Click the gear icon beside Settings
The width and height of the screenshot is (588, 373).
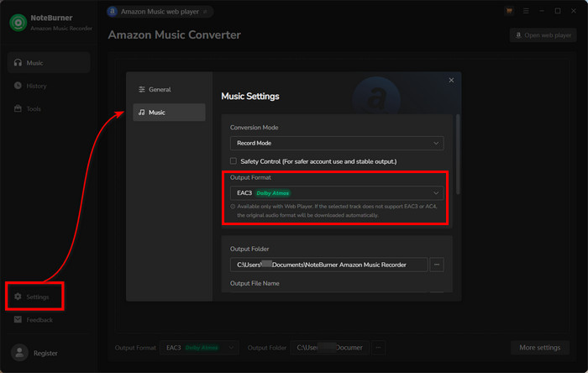(18, 297)
